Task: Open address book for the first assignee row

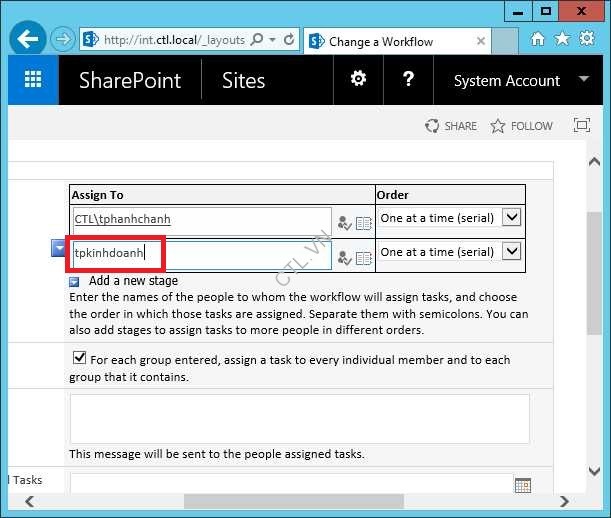Action: tap(364, 224)
